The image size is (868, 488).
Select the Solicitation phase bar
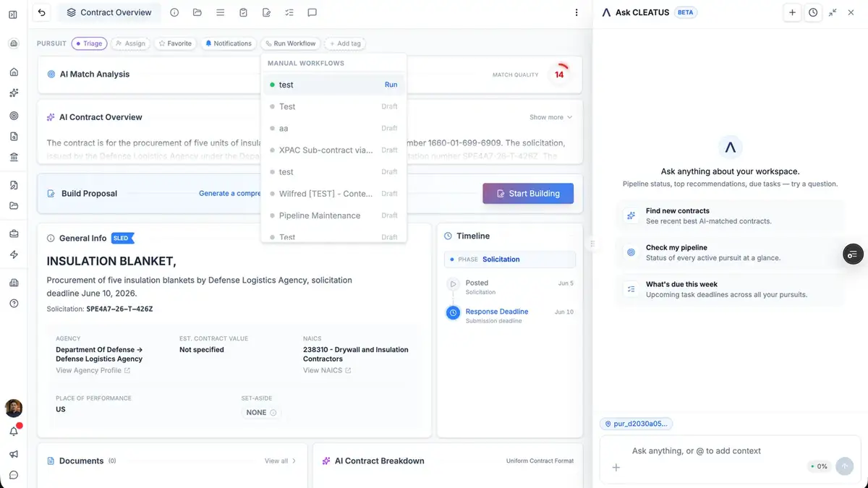pyautogui.click(x=510, y=259)
